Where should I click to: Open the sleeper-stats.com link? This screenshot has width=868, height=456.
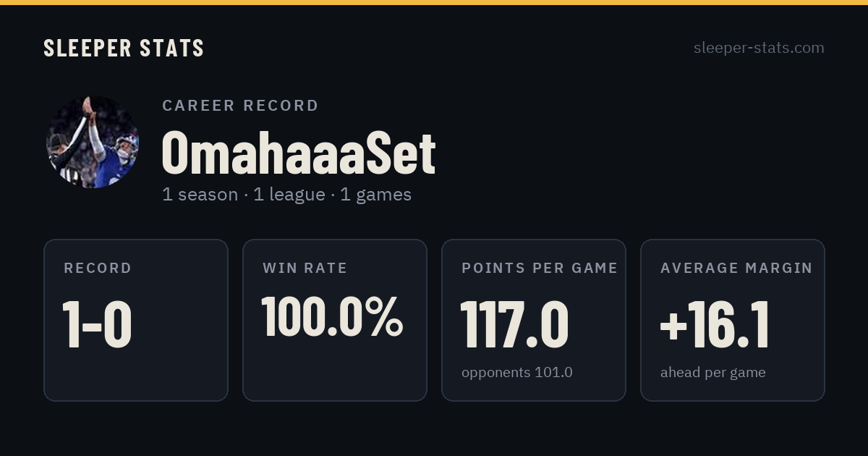pyautogui.click(x=759, y=48)
